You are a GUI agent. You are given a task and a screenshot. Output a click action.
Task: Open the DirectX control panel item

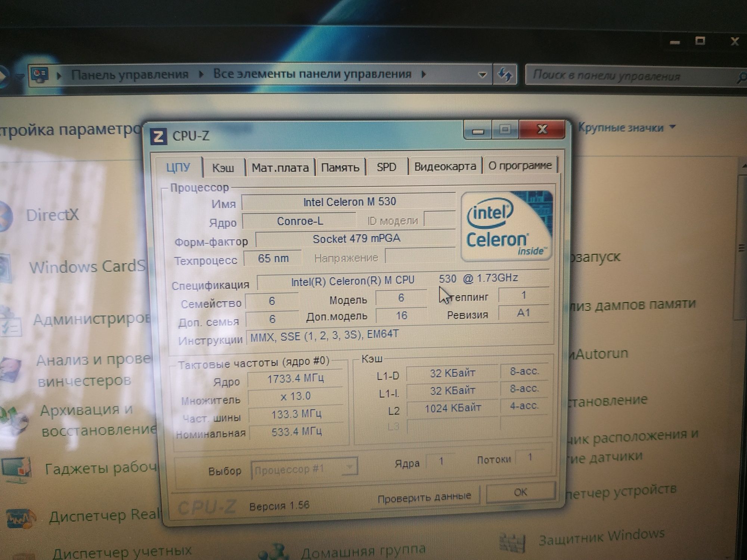(52, 215)
